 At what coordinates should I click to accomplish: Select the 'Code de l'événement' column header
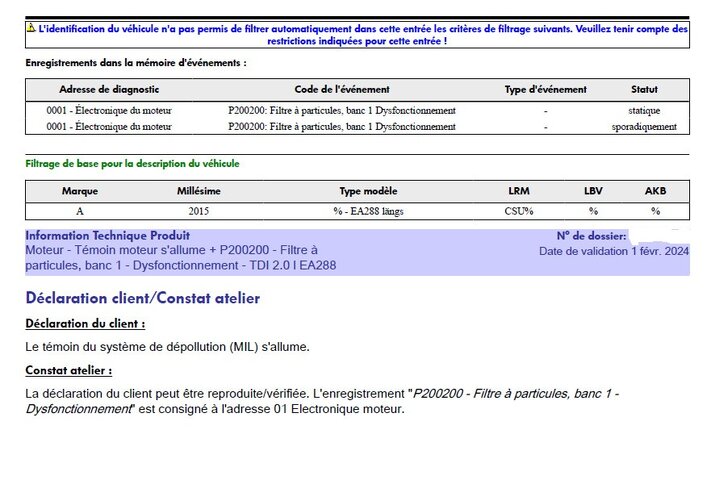342,89
